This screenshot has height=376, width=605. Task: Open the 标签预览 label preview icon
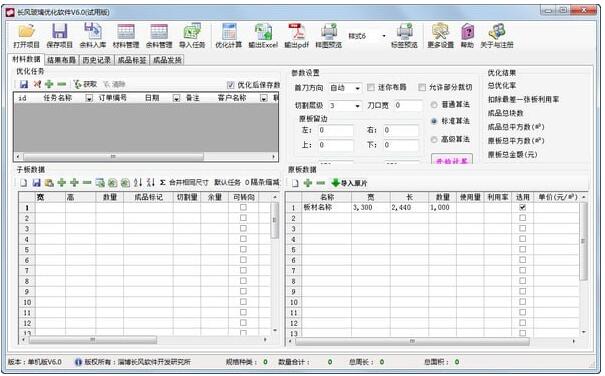(x=404, y=31)
